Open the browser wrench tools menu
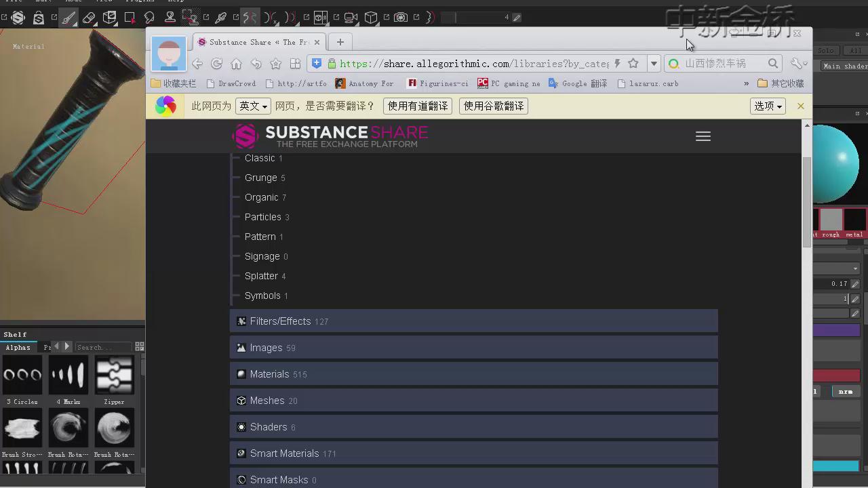 click(798, 64)
